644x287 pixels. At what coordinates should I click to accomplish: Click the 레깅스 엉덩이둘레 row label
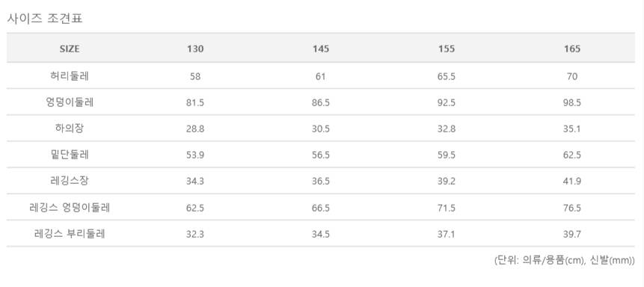coord(70,208)
